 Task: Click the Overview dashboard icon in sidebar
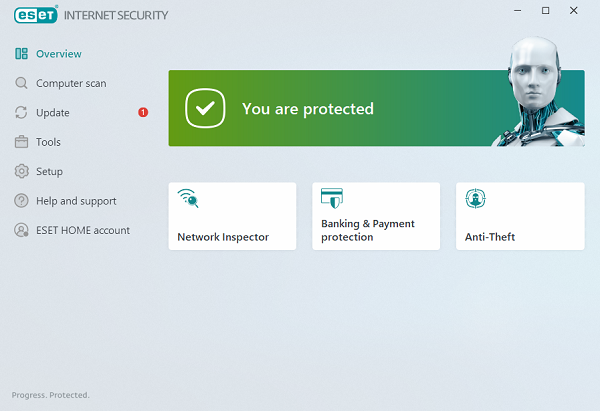point(21,54)
